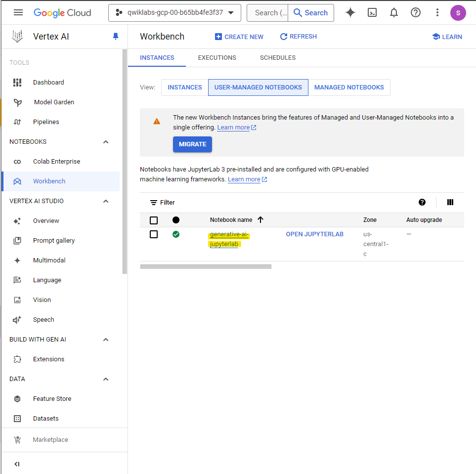Click the REFRESH button

pyautogui.click(x=298, y=37)
